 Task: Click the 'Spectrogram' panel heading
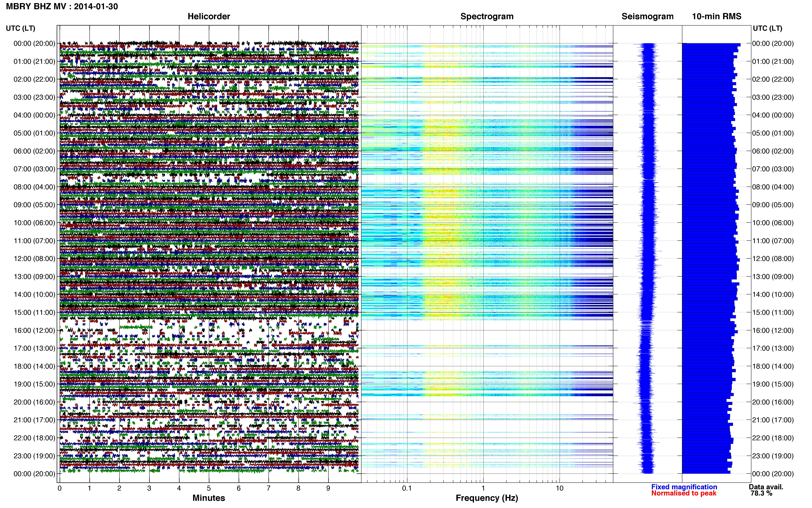[487, 16]
